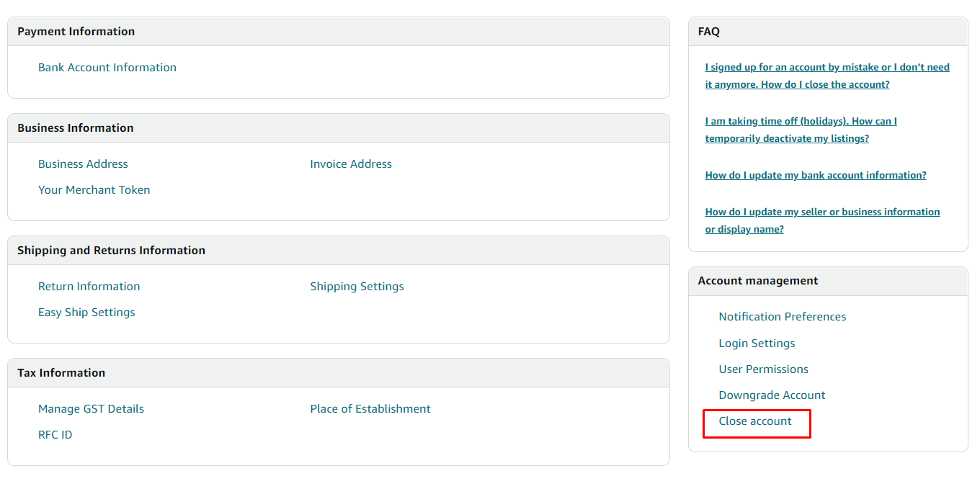Open Invoice Address settings
Viewport: 980px width, 489px height.
(x=351, y=163)
